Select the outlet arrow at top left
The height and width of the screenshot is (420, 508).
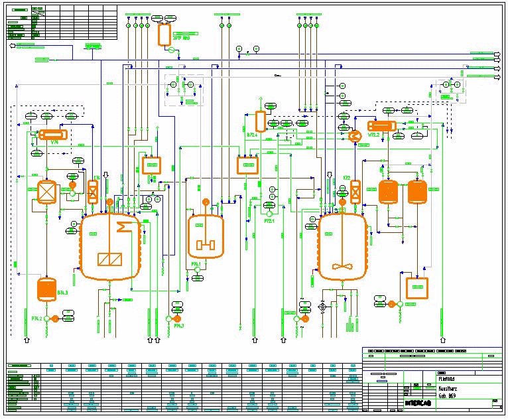pyautogui.click(x=13, y=46)
